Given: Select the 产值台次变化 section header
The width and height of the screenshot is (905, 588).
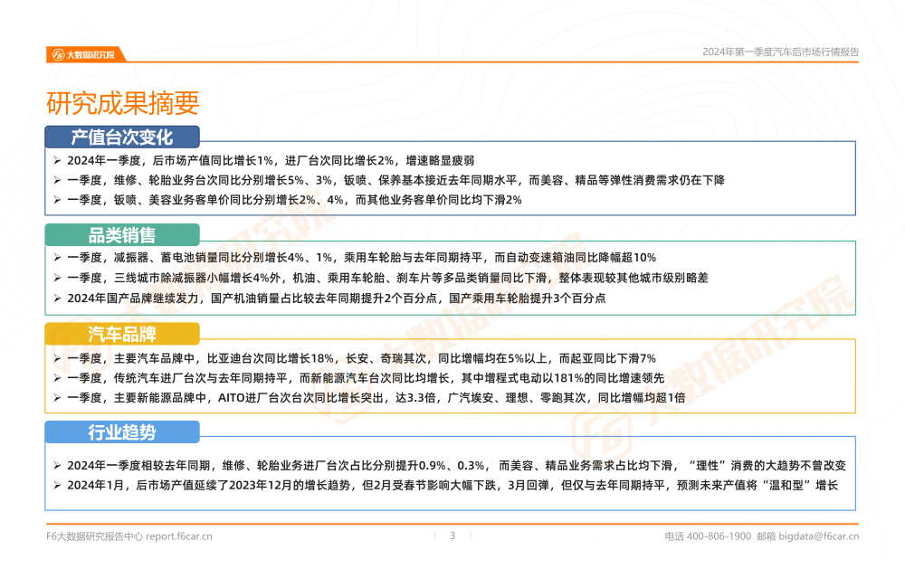Looking at the screenshot, I should click(x=122, y=138).
